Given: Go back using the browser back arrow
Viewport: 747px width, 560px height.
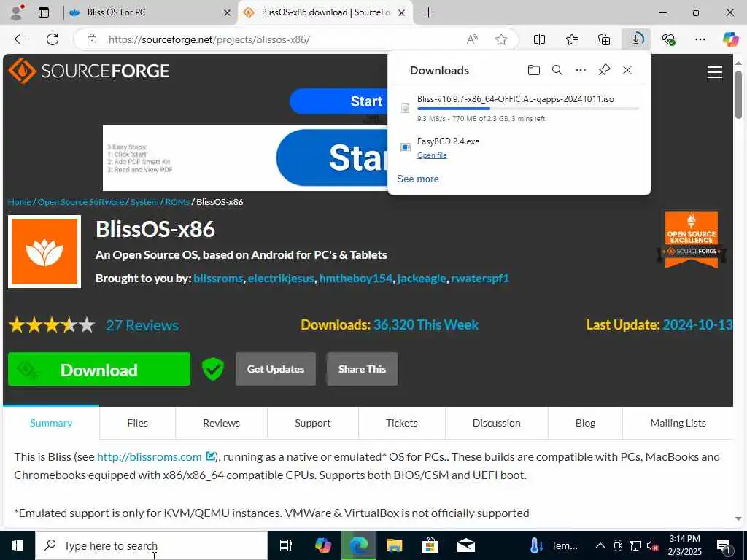Looking at the screenshot, I should [20, 39].
